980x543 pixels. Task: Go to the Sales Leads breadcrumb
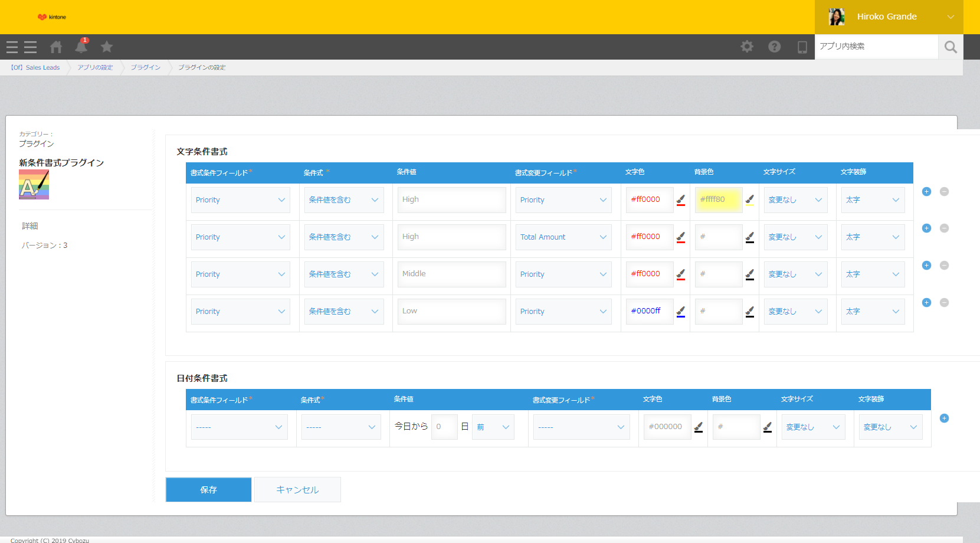point(36,67)
